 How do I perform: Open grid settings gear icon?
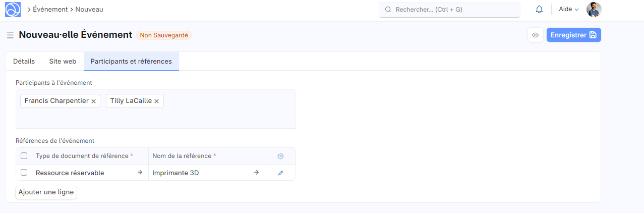280,156
